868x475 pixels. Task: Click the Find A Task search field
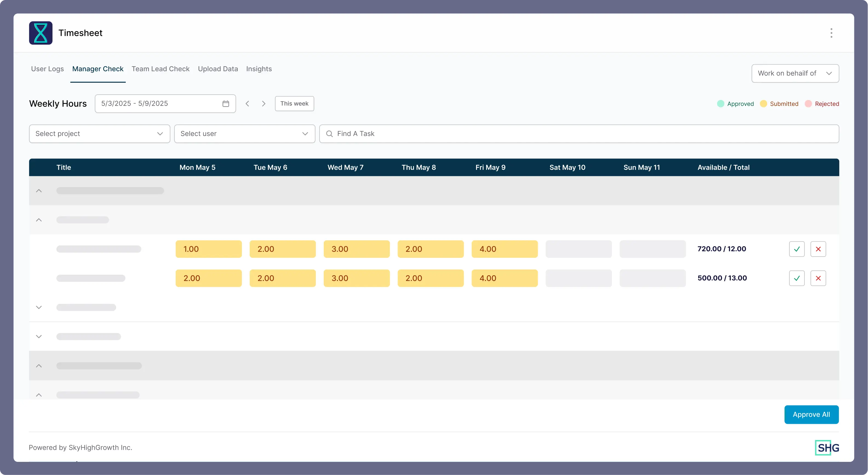[x=578, y=134]
